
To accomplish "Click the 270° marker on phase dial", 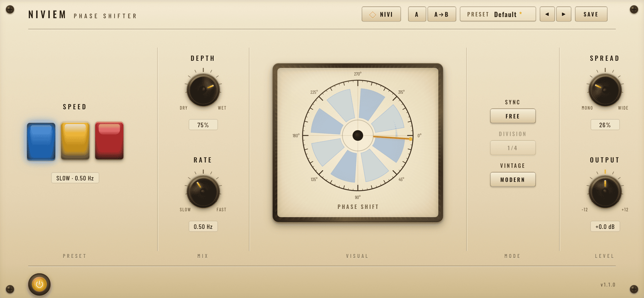I will (358, 74).
